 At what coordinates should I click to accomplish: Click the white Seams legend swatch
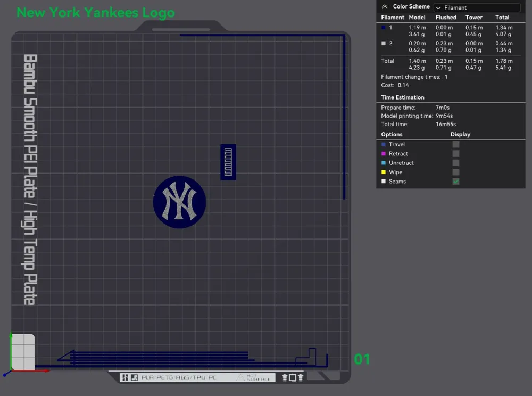384,181
